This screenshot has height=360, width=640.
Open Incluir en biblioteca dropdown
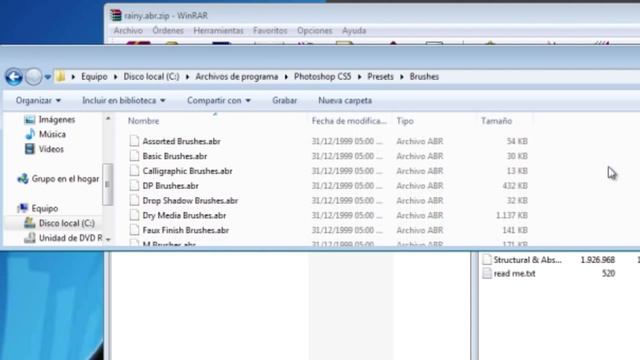tap(124, 100)
